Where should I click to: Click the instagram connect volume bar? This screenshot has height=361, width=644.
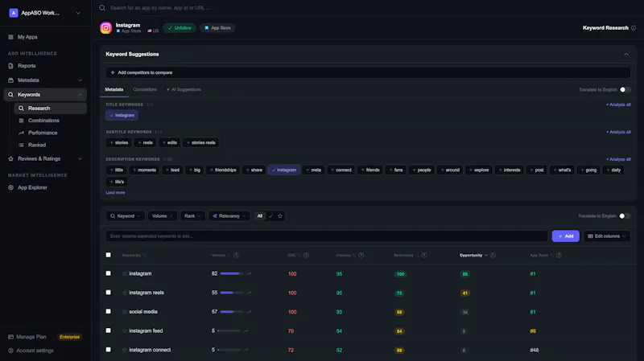tap(229, 350)
